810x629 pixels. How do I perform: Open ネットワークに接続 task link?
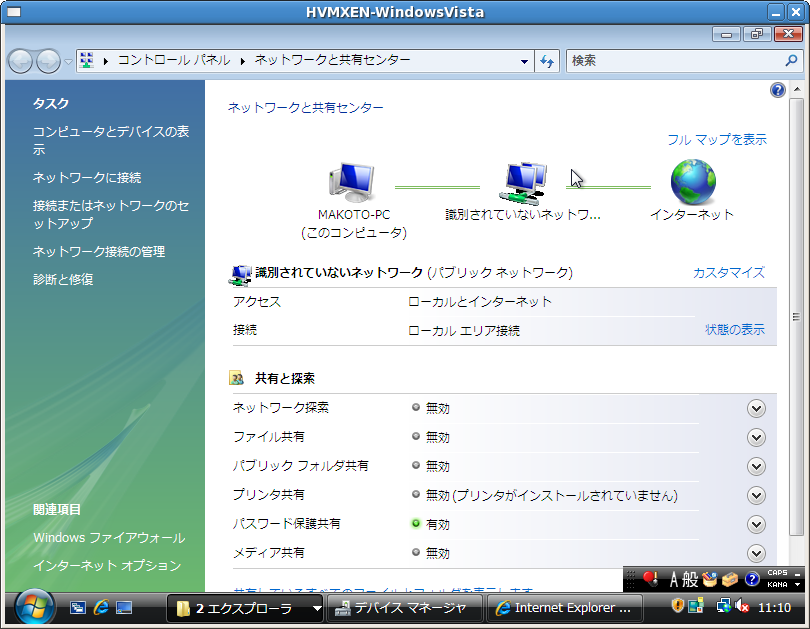click(x=87, y=178)
